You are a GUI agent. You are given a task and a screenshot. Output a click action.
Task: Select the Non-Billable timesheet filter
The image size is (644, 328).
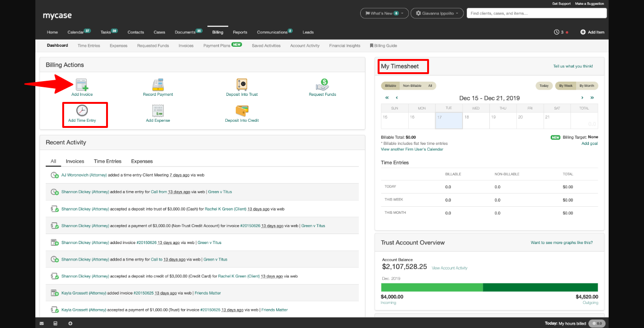(413, 86)
